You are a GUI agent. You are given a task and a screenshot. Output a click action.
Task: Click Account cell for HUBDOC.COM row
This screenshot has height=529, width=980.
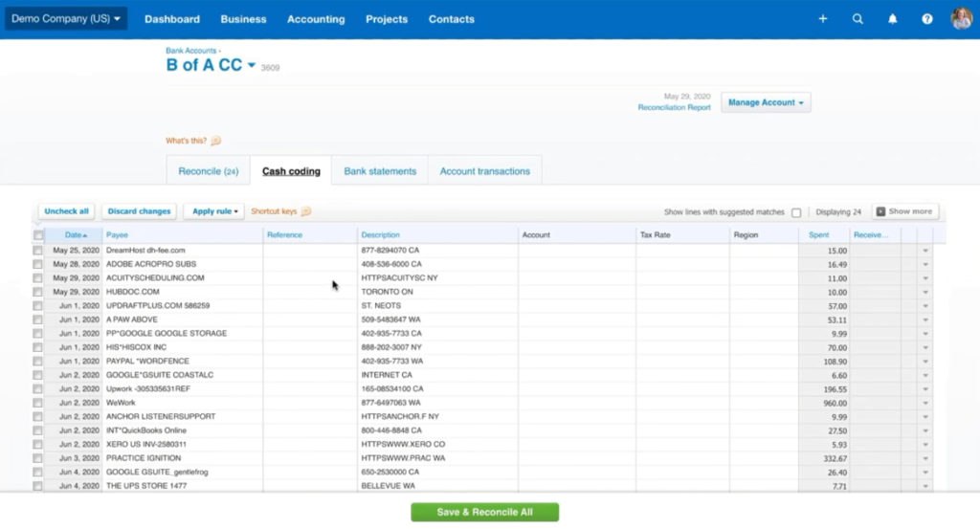576,292
